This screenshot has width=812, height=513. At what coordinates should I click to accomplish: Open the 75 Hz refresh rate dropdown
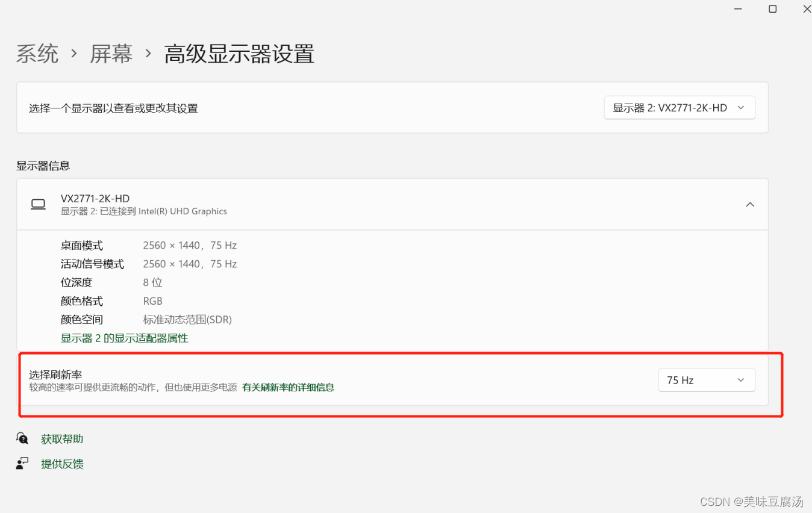point(707,380)
